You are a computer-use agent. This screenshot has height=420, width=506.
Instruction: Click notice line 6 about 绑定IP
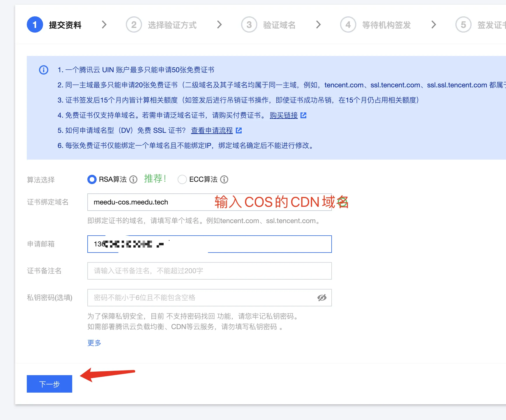[186, 146]
